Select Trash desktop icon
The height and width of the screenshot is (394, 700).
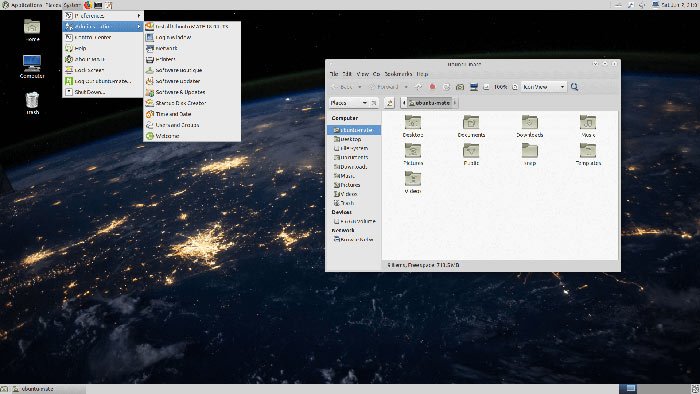click(x=32, y=103)
